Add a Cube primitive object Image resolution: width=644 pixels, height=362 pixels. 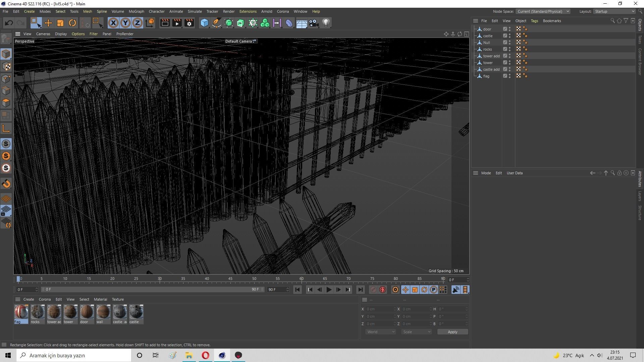[204, 23]
